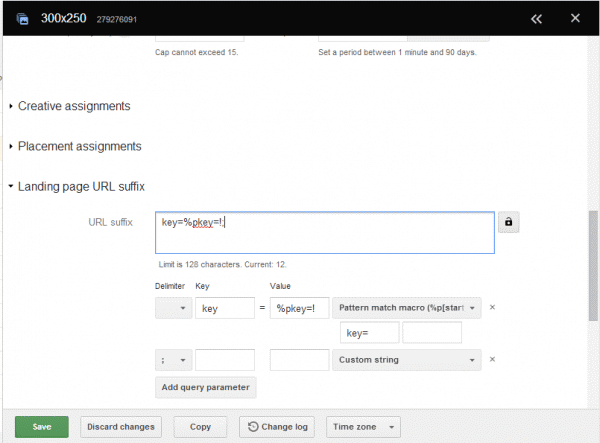Click the macro start field containing 'key='
Screen dimensions: 600x443
pos(370,333)
